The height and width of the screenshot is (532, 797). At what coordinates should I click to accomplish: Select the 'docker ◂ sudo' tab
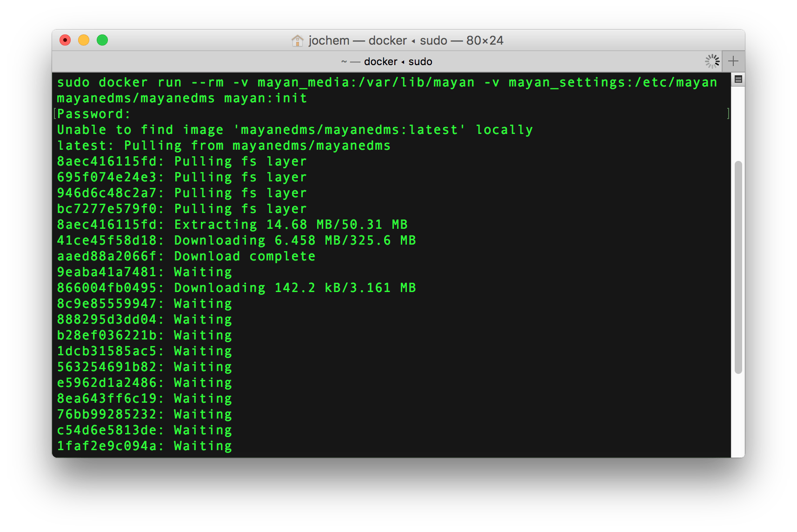coord(386,61)
